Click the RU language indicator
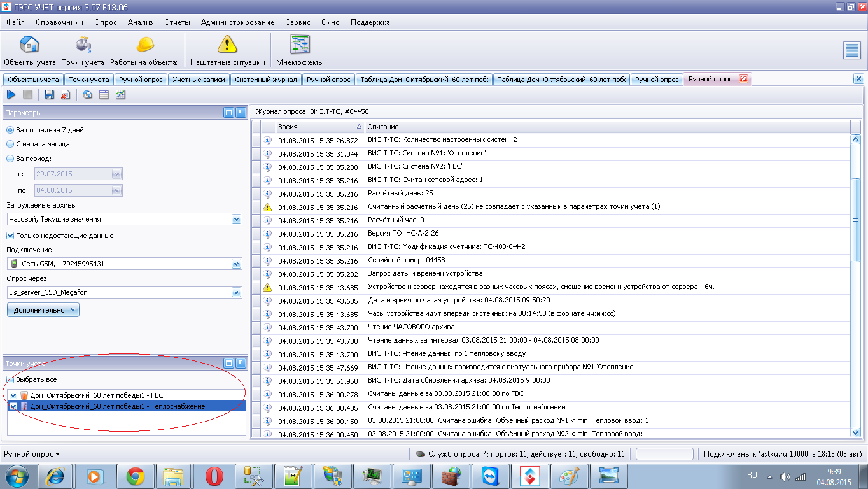Screen dimensions: 868x489 tap(752, 475)
